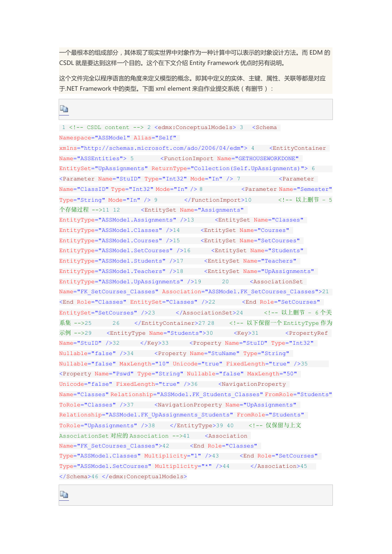This screenshot has width=392, height=554.
Task: Click the 'Entity Framework' text in first paragraph
Action: pyautogui.click(x=214, y=63)
